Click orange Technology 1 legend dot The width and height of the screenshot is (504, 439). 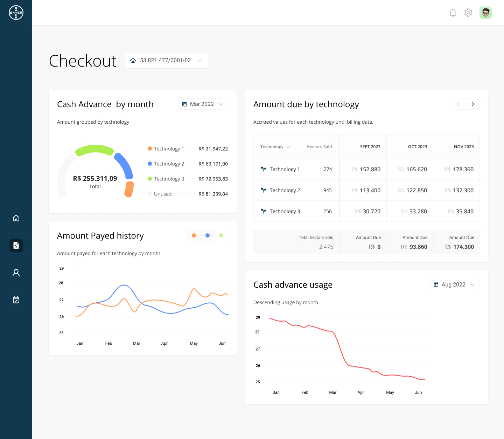tap(150, 149)
